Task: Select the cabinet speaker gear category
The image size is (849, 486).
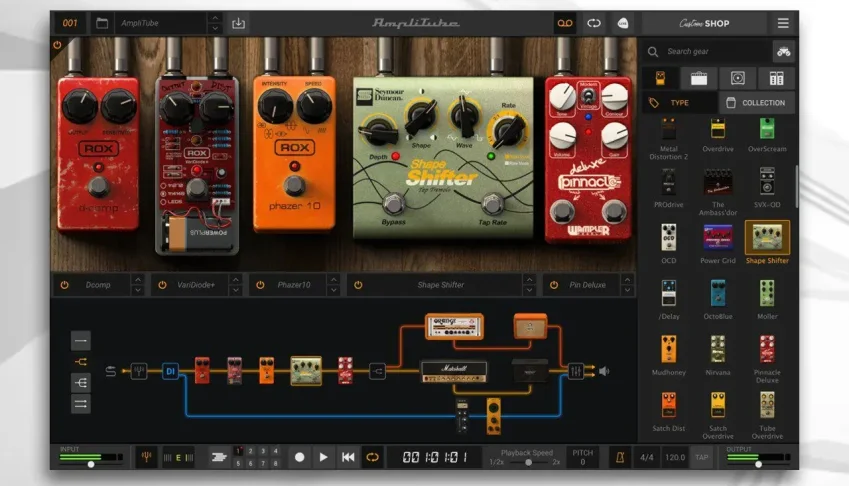Action: (737, 78)
